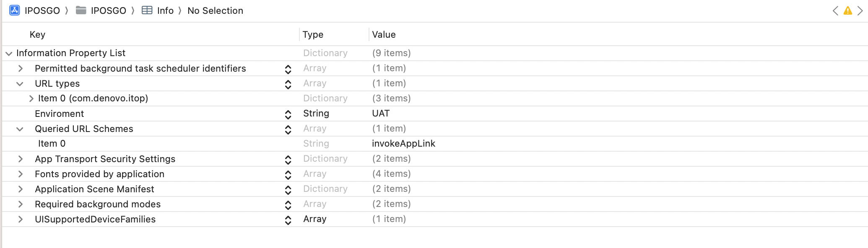Image resolution: width=868 pixels, height=248 pixels.
Task: Click the Value column header
Action: pyautogui.click(x=384, y=35)
